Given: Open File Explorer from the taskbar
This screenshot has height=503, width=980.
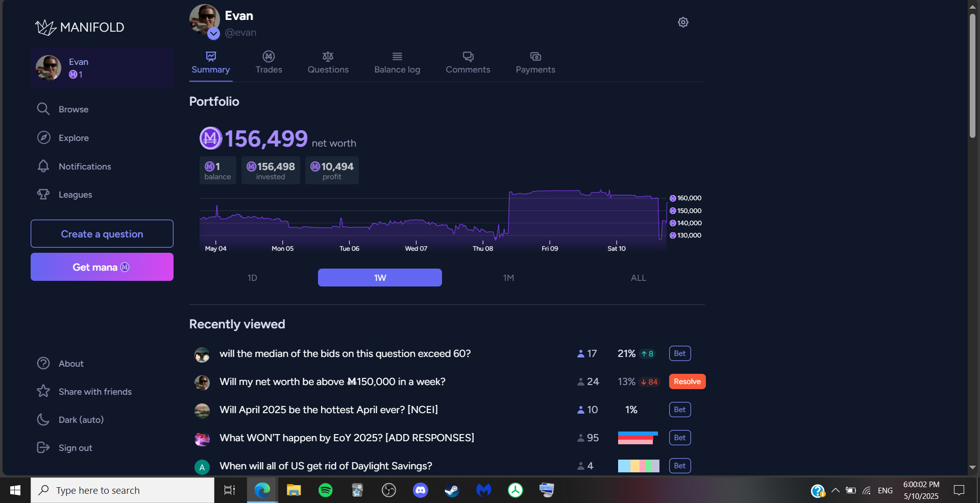Looking at the screenshot, I should tap(293, 490).
